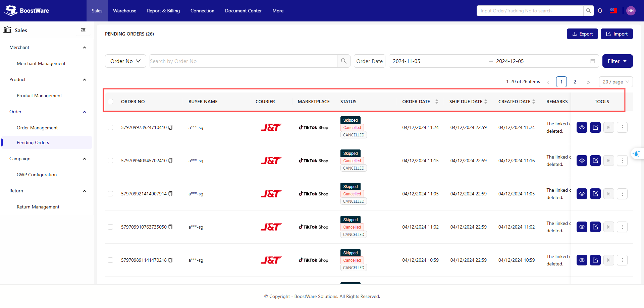Edit order 579709921414907914
Image resolution: width=644 pixels, height=308 pixels.
tap(595, 194)
